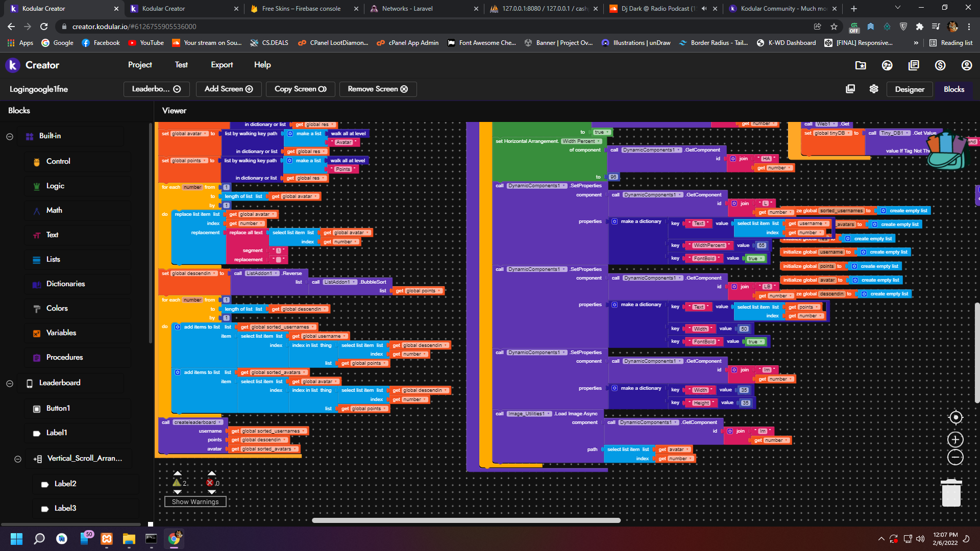Image resolution: width=980 pixels, height=551 pixels.
Task: Click the Show Warnings button
Action: pyautogui.click(x=195, y=502)
